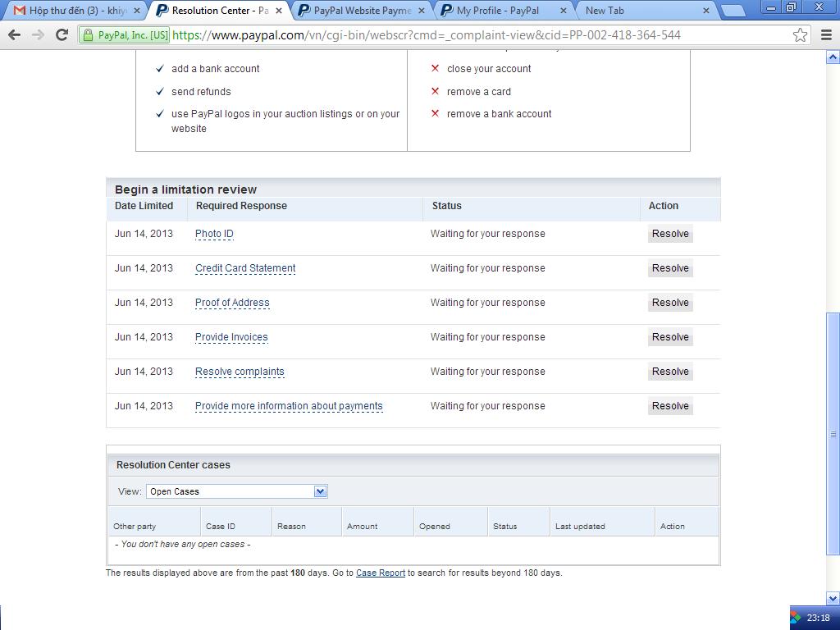Viewport: 840px width, 630px height.
Task: Click the taskbar clock showing 23:18
Action: click(x=818, y=618)
